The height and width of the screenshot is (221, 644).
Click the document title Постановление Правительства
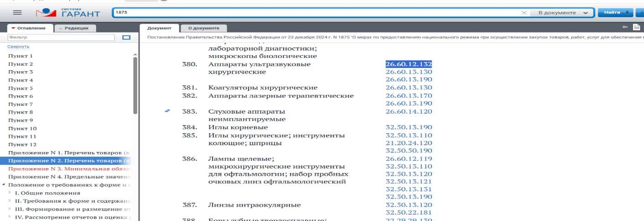(395, 37)
